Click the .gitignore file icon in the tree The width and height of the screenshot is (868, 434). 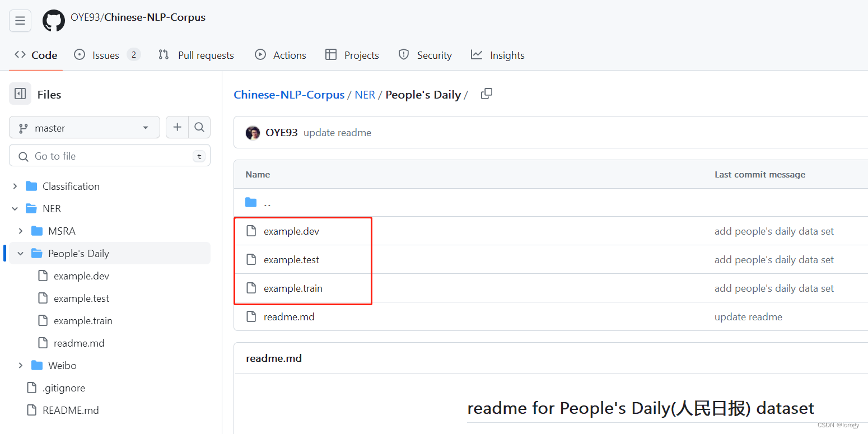(x=32, y=388)
